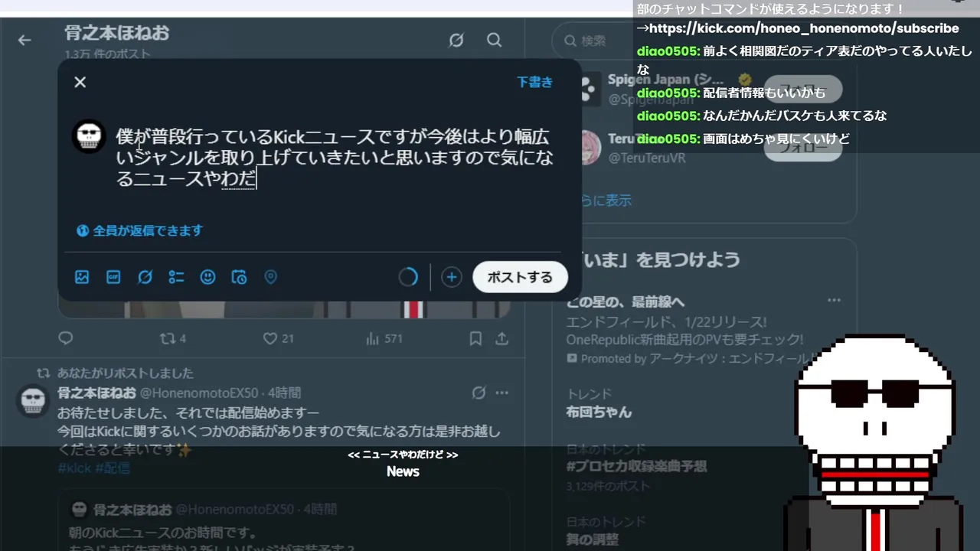Screen dimensions: 980x551
Task: Show more suggestions さらに表示
Action: tap(605, 201)
